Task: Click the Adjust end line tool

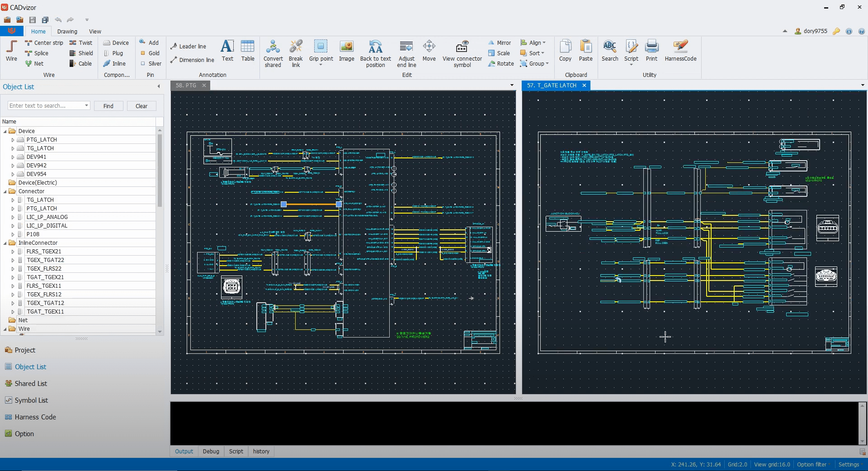Action: (406, 54)
